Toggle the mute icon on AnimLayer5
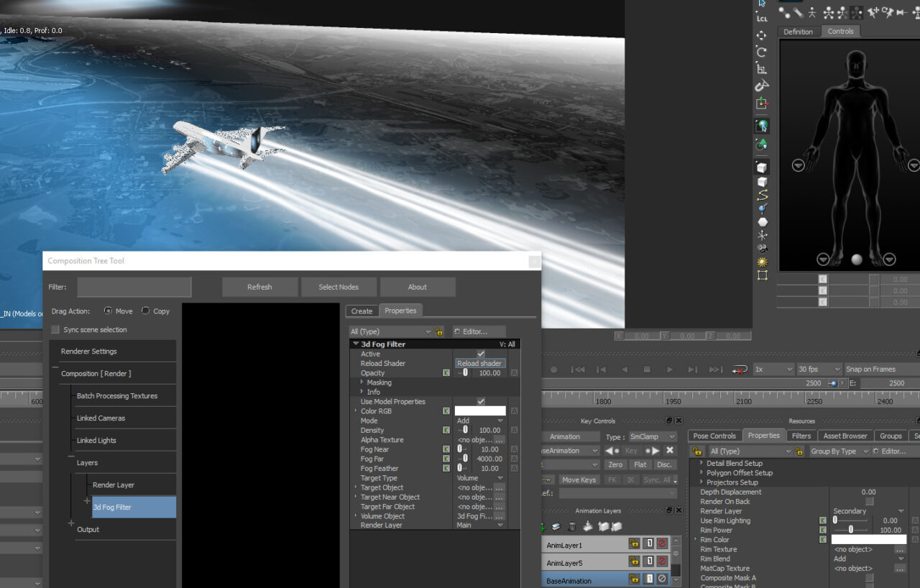This screenshot has width=920, height=588. [x=662, y=561]
